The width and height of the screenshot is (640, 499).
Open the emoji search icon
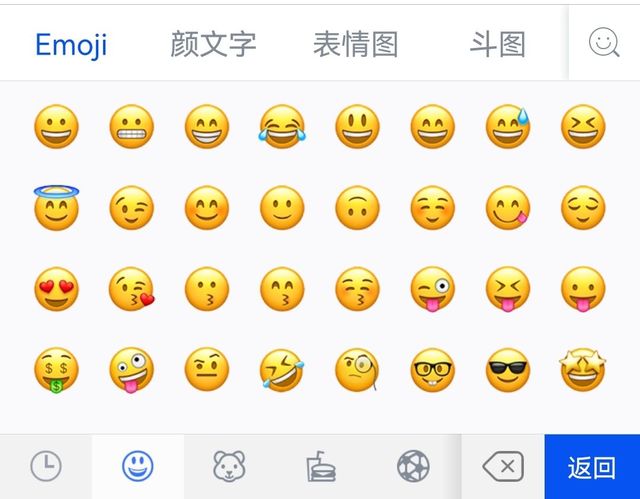(604, 42)
